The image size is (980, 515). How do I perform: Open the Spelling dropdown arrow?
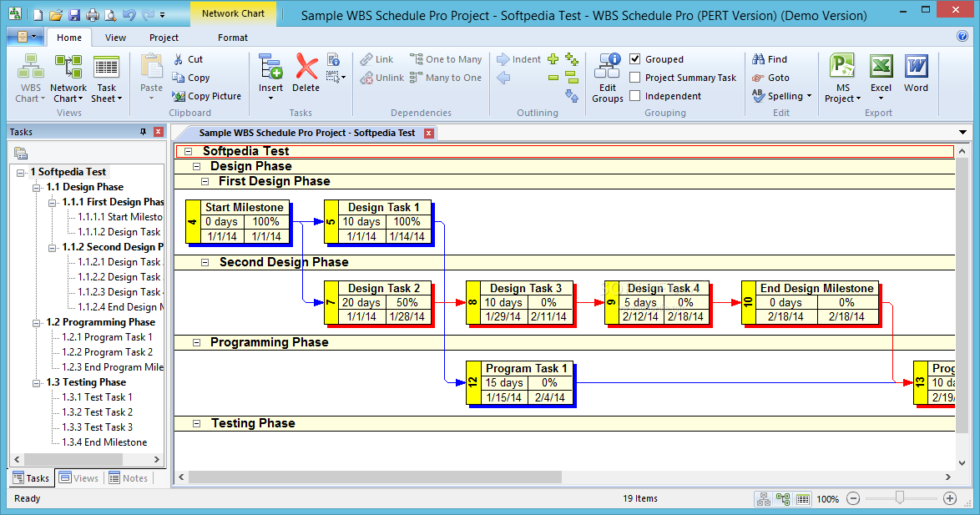pos(810,96)
